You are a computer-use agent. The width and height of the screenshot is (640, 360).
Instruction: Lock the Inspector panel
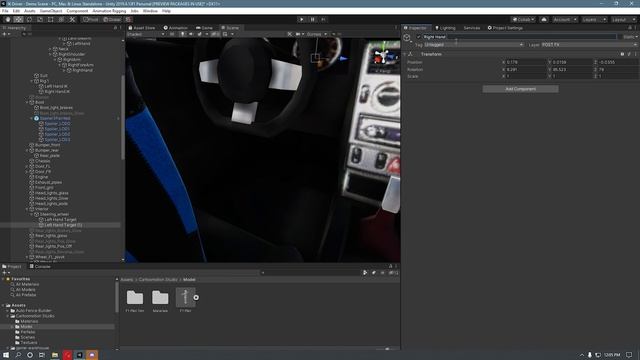[x=630, y=28]
